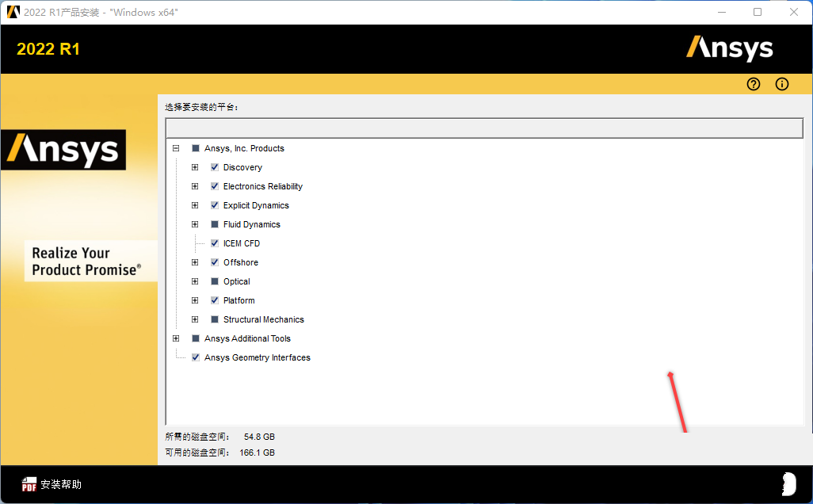Click the Ansys icon in title bar
813x504 pixels.
click(x=13, y=12)
